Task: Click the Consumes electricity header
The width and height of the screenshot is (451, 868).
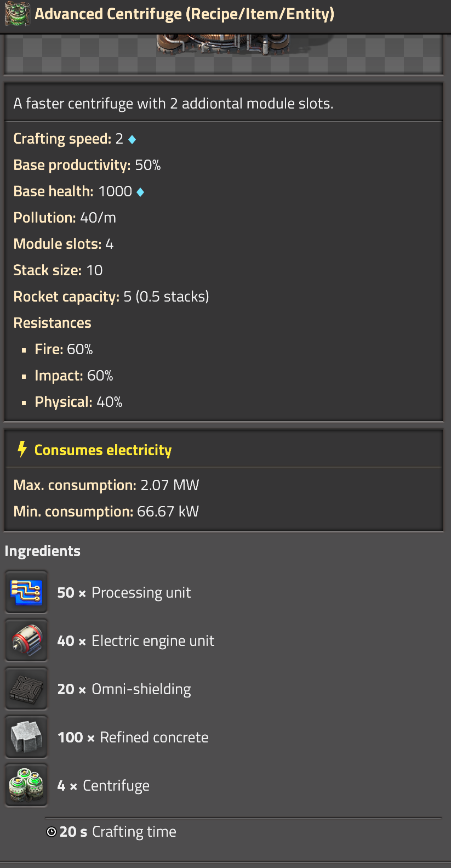Action: (103, 450)
